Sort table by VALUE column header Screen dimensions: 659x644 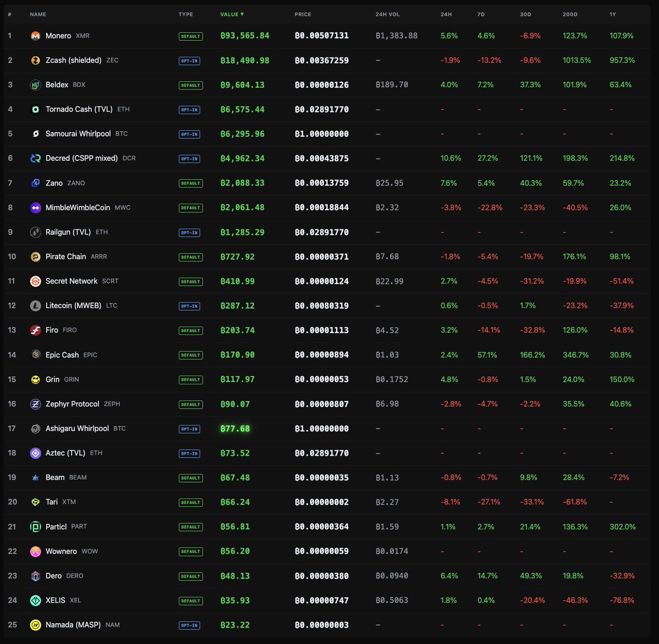pyautogui.click(x=232, y=14)
